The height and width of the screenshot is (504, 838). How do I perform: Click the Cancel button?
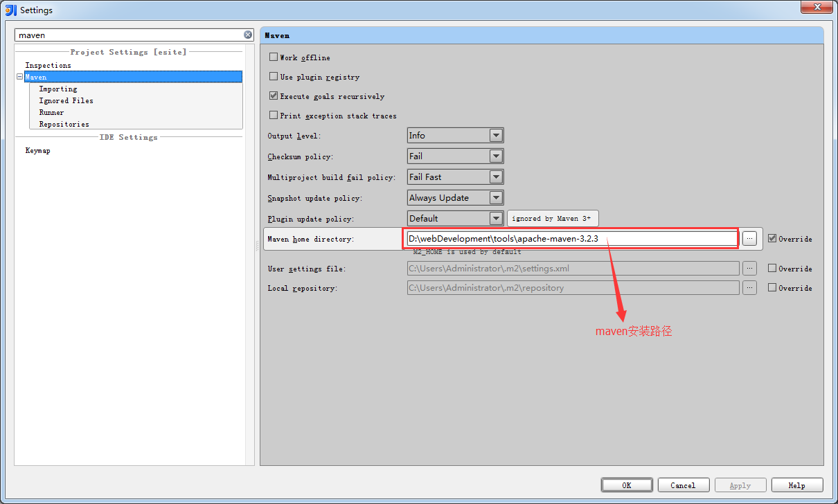pos(684,485)
